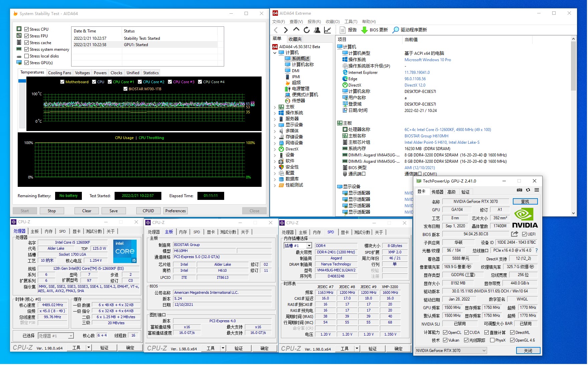Switch to Statistics tab

click(151, 73)
